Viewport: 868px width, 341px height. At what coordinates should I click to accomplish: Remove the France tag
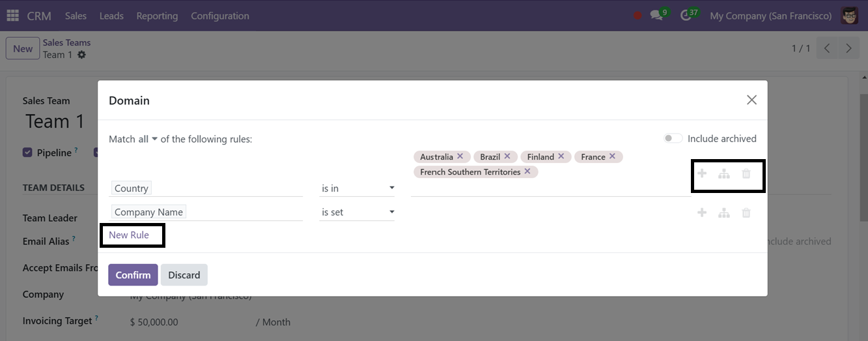(612, 156)
